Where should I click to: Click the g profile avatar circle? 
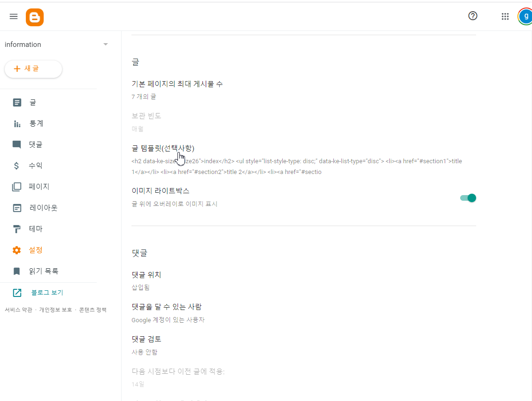pos(525,15)
